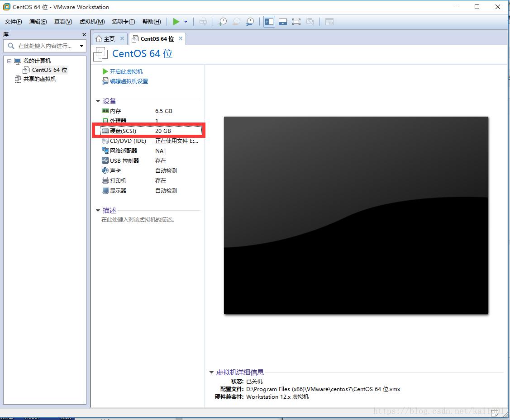510x420 pixels.
Task: Select the 硬盘(SCSI) hard disk row
Action: click(151, 131)
